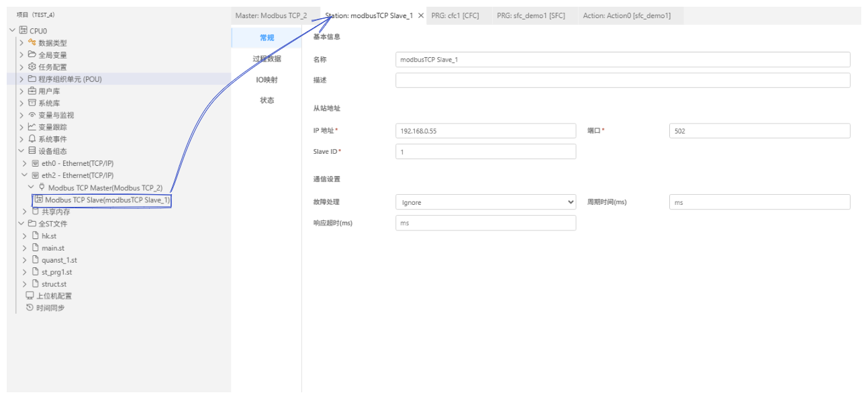Click the CPU0 device icon
The height and width of the screenshot is (399, 868).
coord(23,30)
